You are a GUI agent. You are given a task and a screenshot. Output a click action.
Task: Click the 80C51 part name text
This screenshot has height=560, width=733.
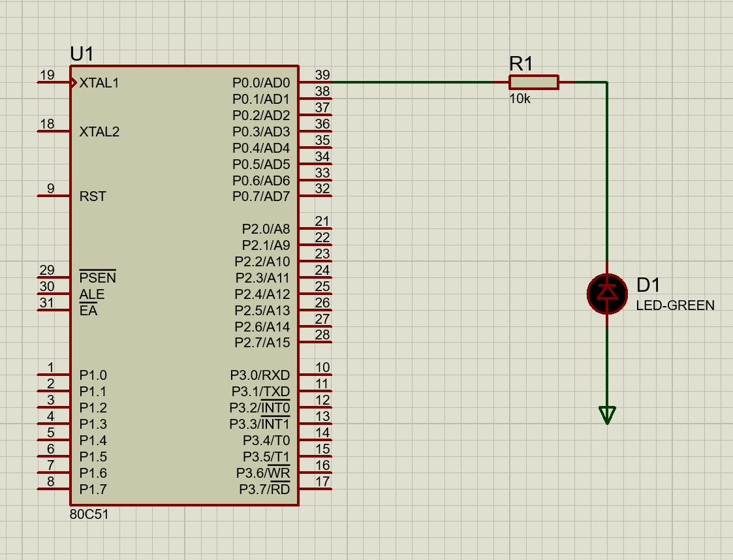[89, 515]
